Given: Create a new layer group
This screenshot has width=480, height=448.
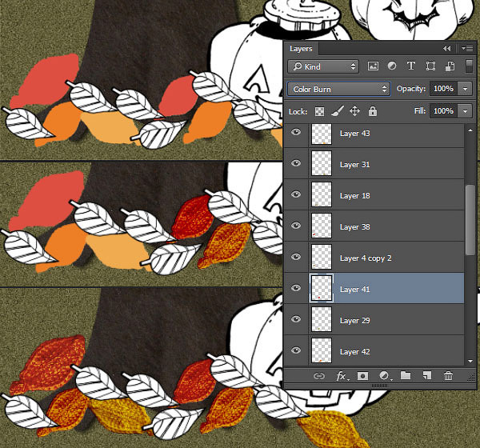Looking at the screenshot, I should pos(406,375).
